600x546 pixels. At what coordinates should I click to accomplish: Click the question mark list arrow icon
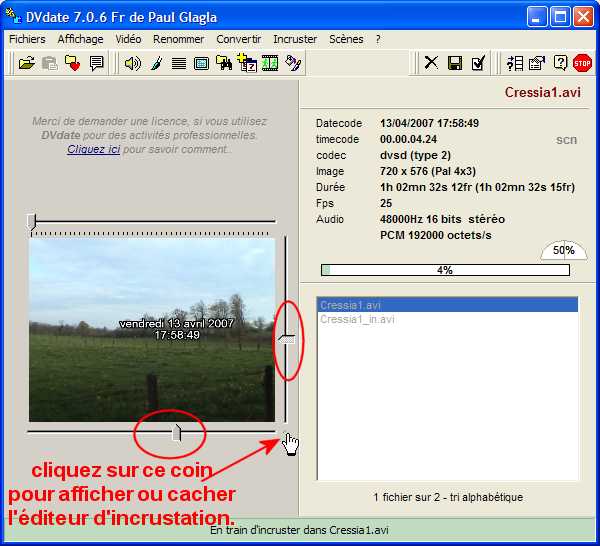(x=515, y=63)
